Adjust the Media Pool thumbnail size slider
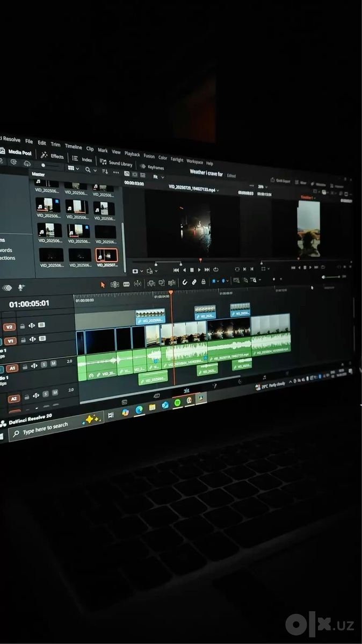Image resolution: width=362 pixels, height=644 pixels. 50,166
